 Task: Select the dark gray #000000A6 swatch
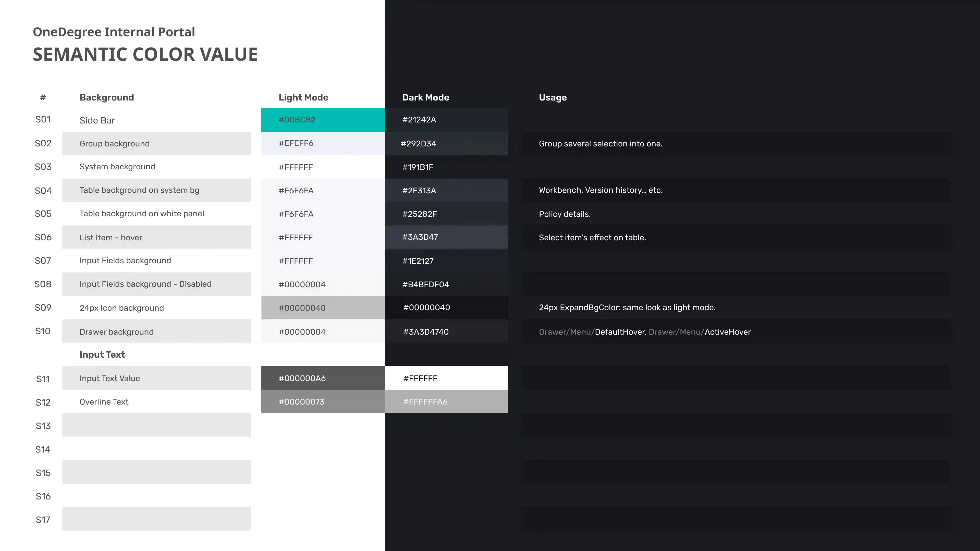point(323,378)
